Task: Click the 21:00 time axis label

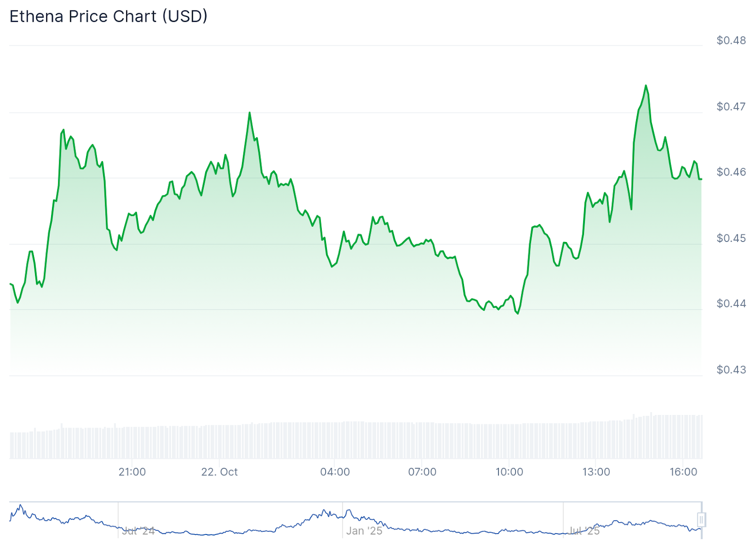Action: click(x=132, y=472)
